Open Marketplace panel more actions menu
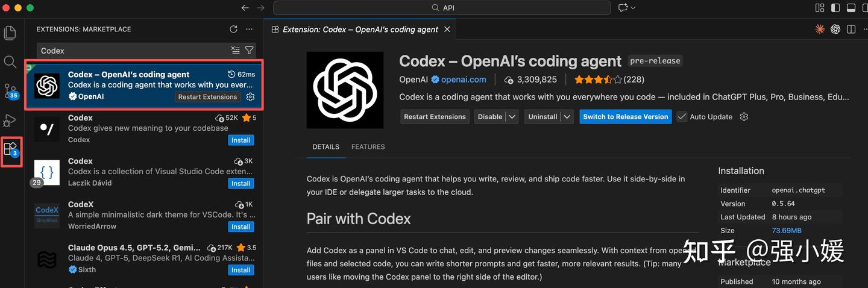 click(250, 29)
